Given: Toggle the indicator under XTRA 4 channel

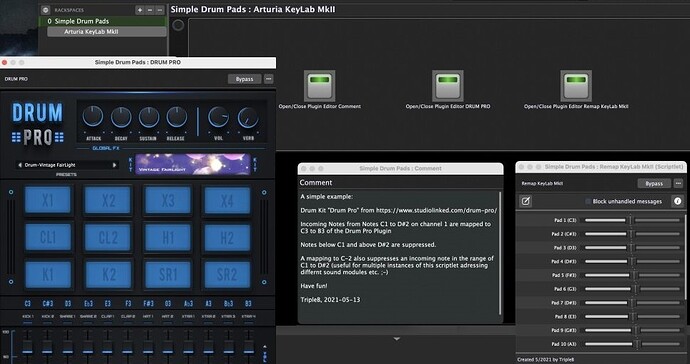Looking at the screenshot, I should point(249,323).
